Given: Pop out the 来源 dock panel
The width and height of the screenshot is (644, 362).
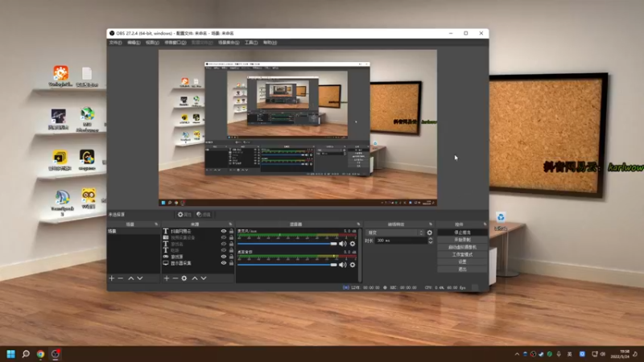Looking at the screenshot, I should coord(230,224).
